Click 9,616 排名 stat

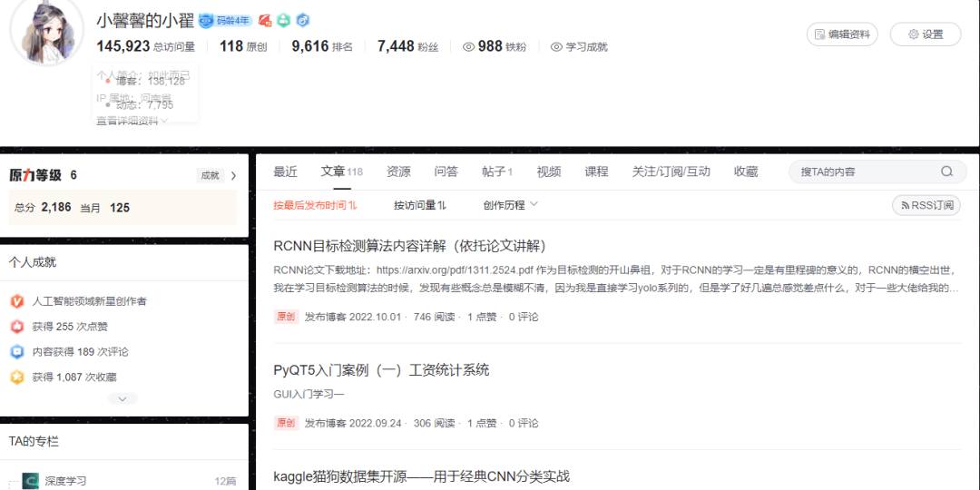click(322, 46)
